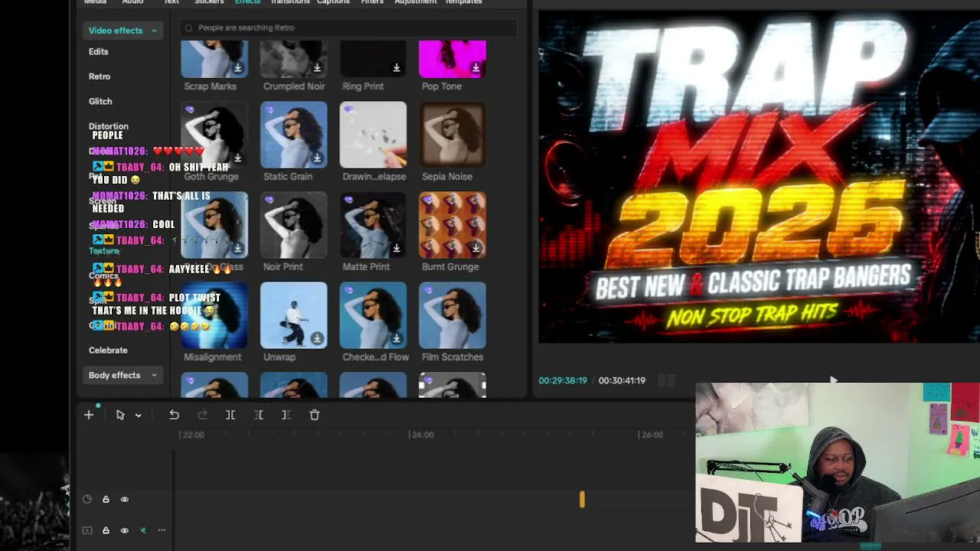
Task: Preview the Misalignment effect thumbnail
Action: [x=214, y=315]
